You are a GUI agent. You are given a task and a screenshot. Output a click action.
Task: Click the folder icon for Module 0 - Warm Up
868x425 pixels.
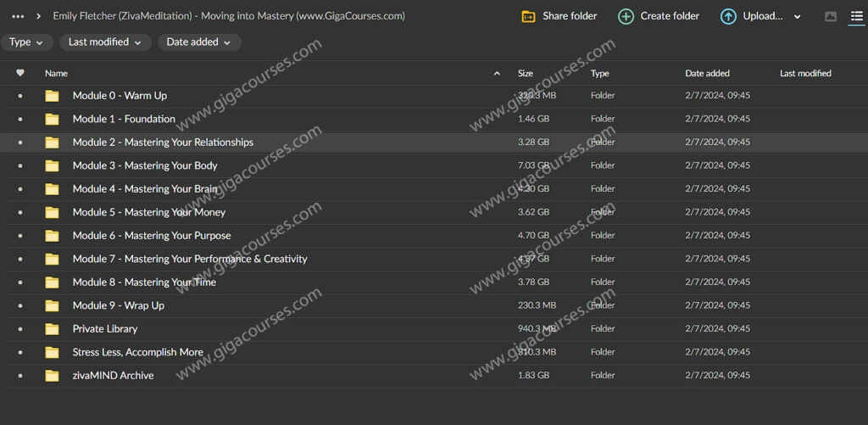[53, 96]
